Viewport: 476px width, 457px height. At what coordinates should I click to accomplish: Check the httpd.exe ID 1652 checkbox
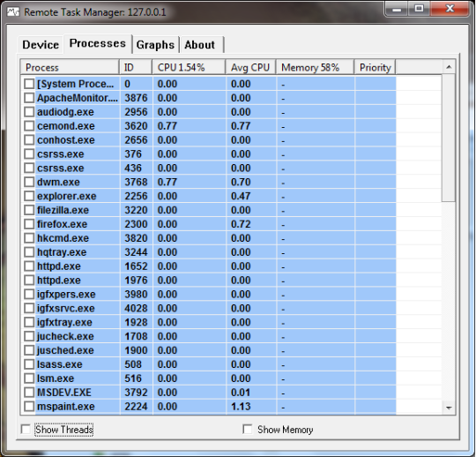pos(29,266)
